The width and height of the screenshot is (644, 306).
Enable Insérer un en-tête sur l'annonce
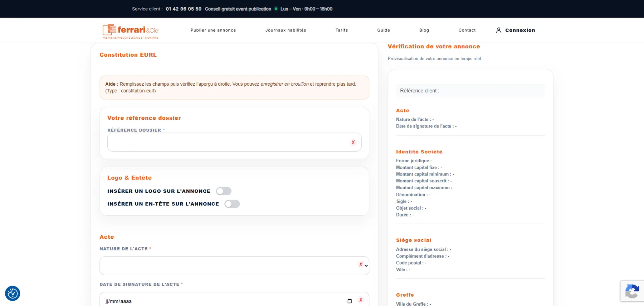pos(232,204)
